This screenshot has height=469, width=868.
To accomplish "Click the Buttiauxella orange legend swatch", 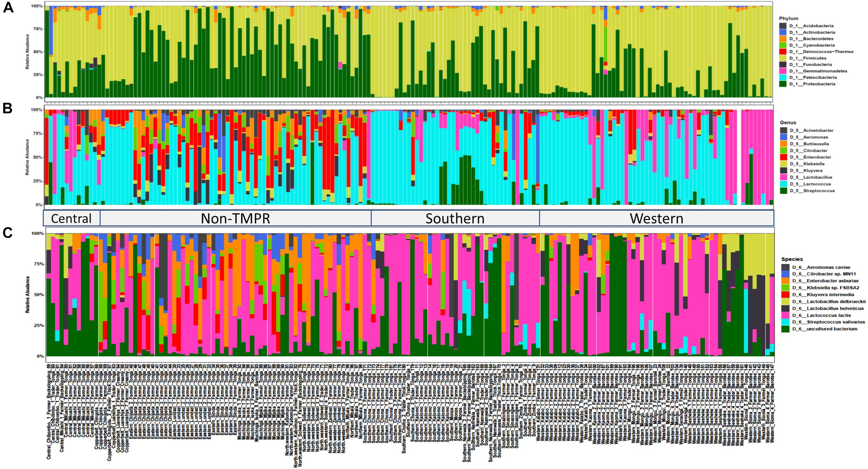I will 783,144.
